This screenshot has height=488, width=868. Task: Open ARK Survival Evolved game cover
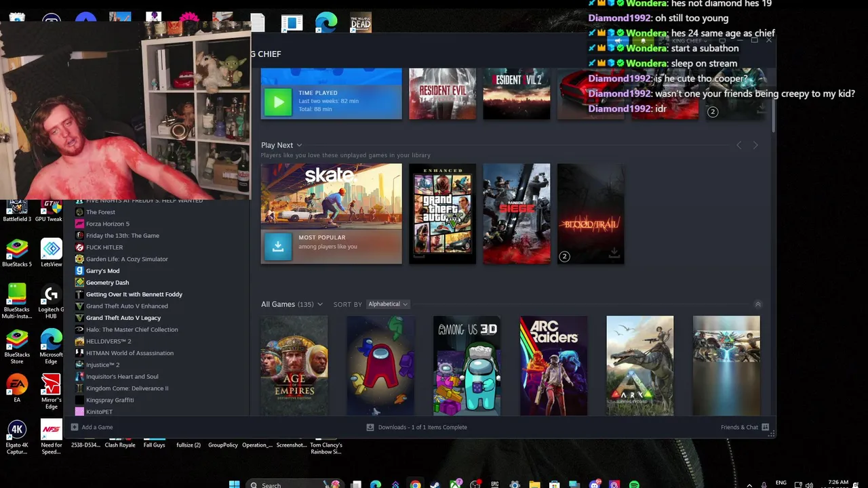[x=639, y=365]
